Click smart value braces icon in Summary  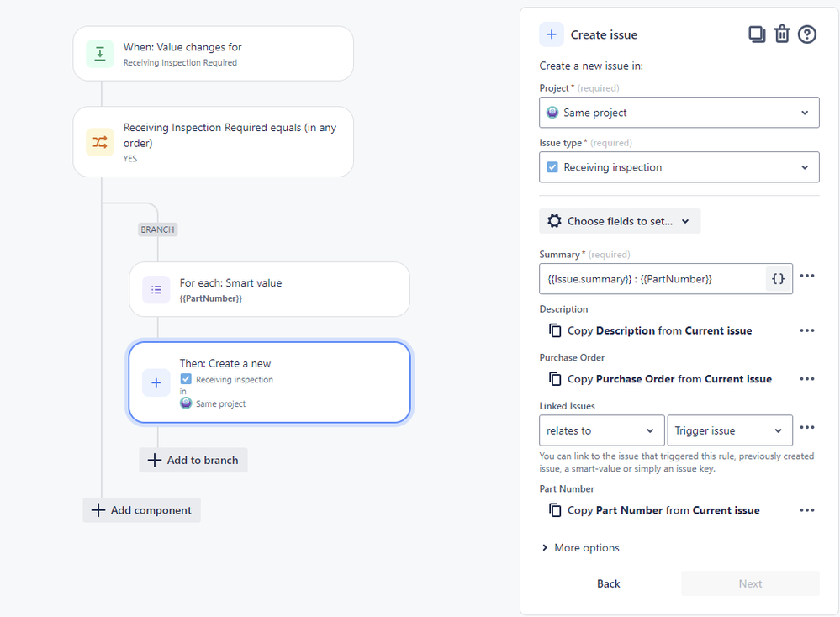click(x=778, y=278)
